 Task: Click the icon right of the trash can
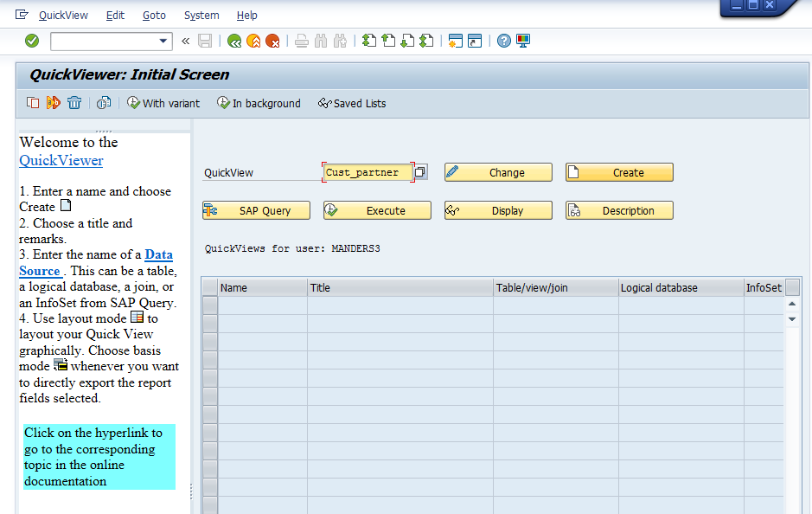pos(104,103)
